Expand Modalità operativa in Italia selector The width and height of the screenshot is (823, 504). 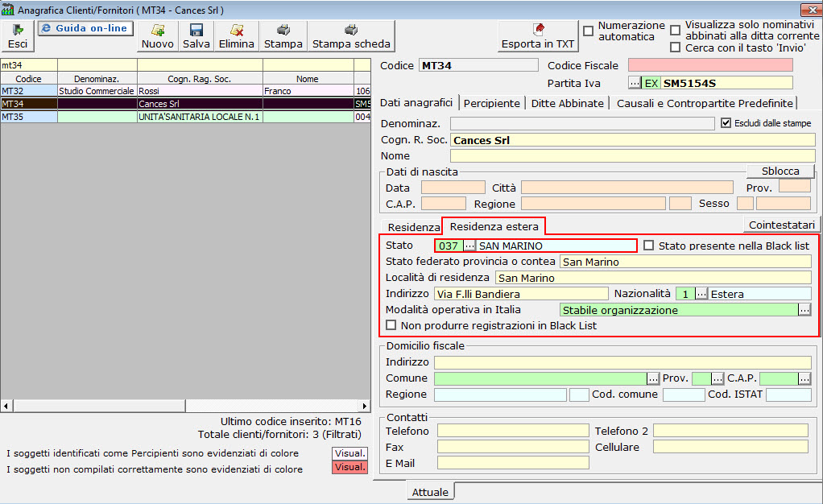[x=804, y=309]
